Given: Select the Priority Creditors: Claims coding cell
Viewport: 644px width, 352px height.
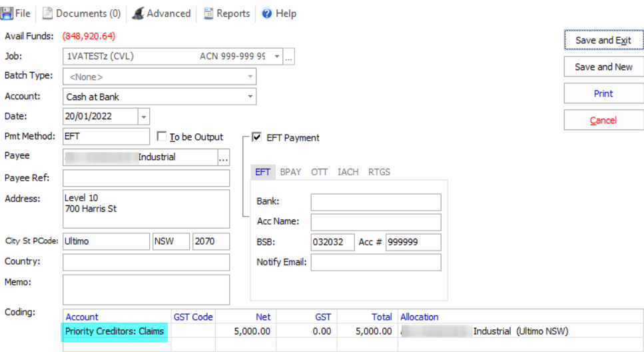Looking at the screenshot, I should [116, 331].
